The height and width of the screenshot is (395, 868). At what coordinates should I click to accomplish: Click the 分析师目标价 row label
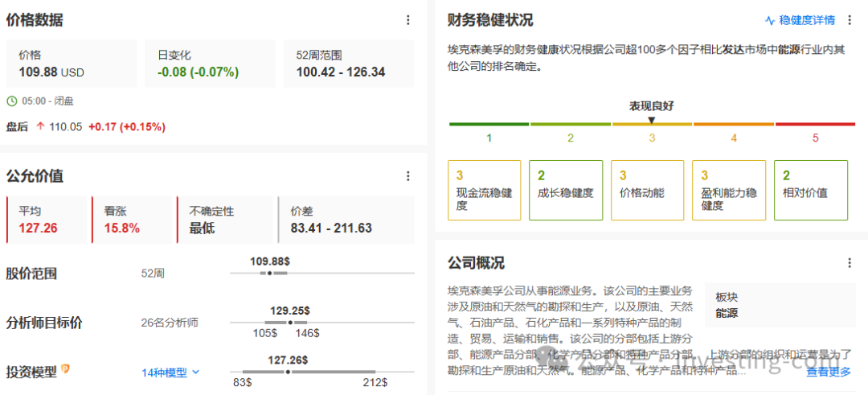pos(44,323)
